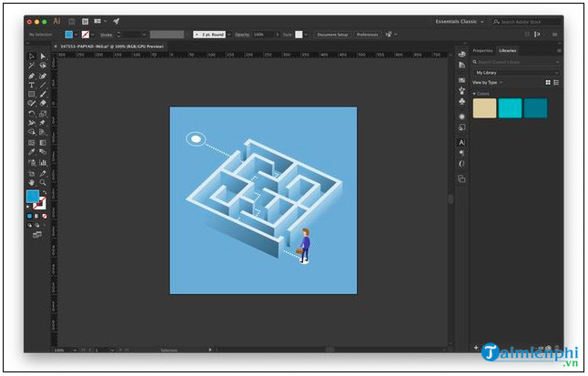This screenshot has height=376, width=588.
Task: Switch Libraries to grid view
Action: (548, 82)
